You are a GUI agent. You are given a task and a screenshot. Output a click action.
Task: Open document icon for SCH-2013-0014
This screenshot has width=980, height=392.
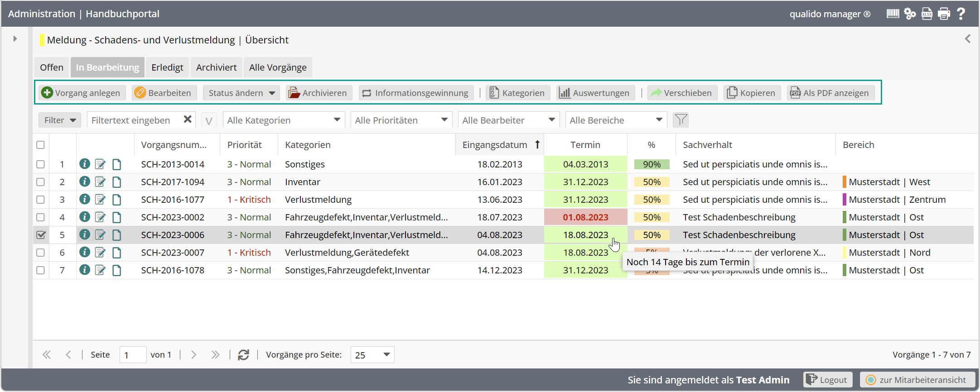click(117, 164)
